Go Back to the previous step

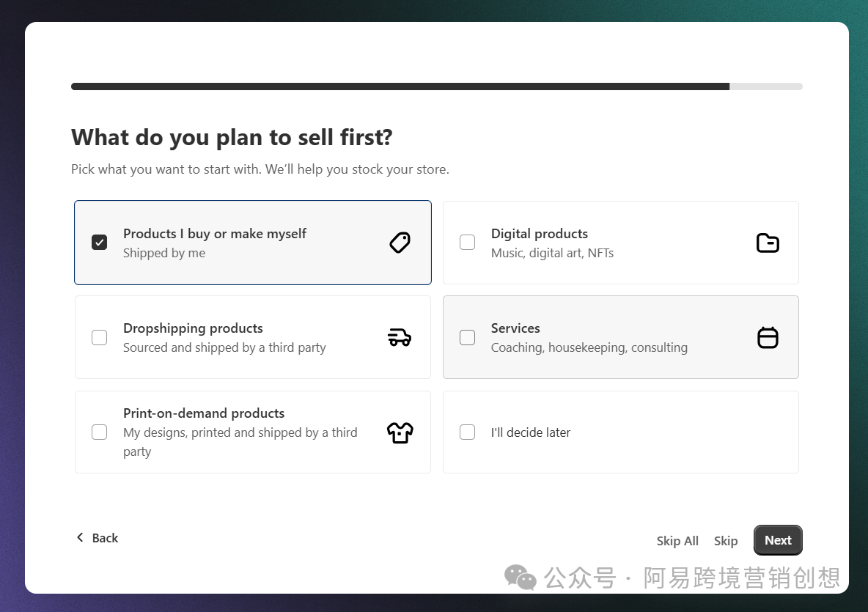tap(105, 538)
